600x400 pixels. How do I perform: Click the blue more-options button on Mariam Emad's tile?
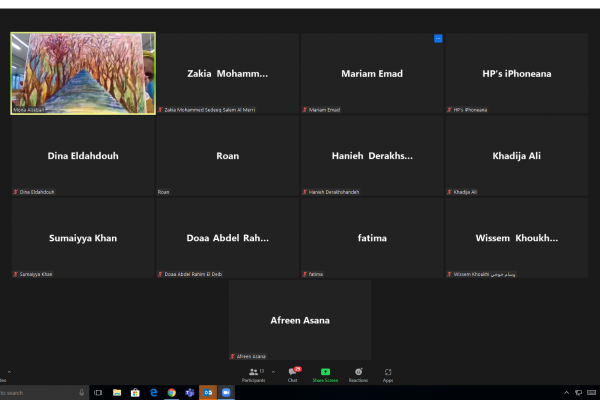pyautogui.click(x=438, y=38)
